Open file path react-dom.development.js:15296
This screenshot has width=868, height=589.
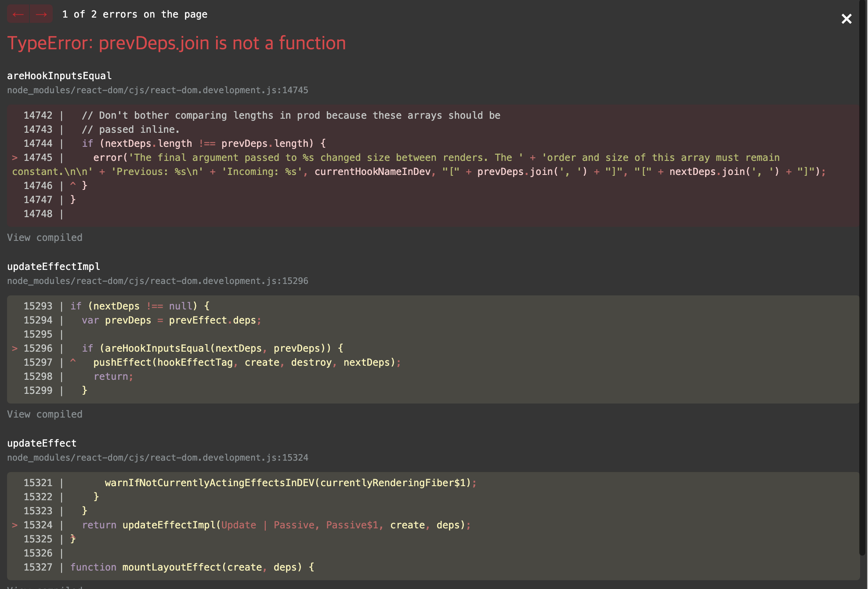(157, 281)
